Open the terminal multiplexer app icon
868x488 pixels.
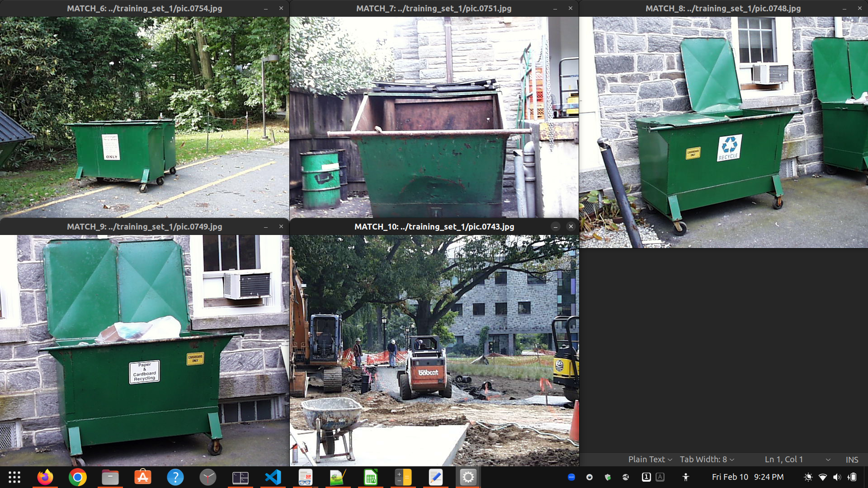[241, 477]
